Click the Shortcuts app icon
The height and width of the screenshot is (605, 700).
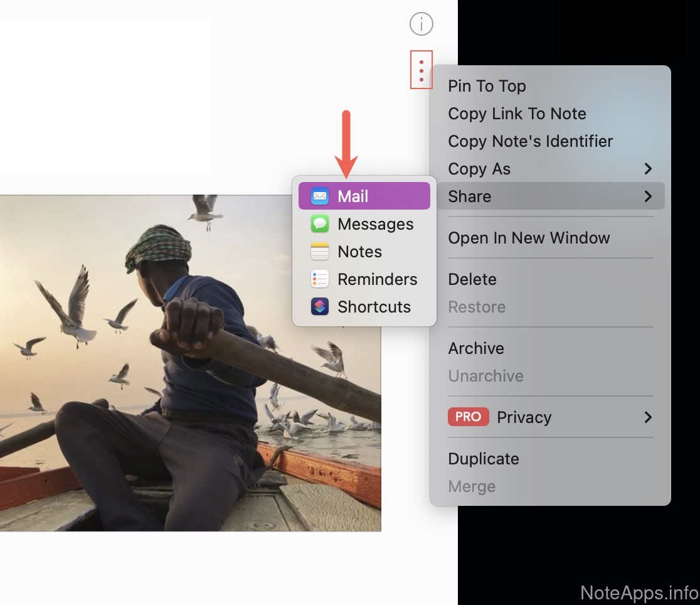[320, 307]
